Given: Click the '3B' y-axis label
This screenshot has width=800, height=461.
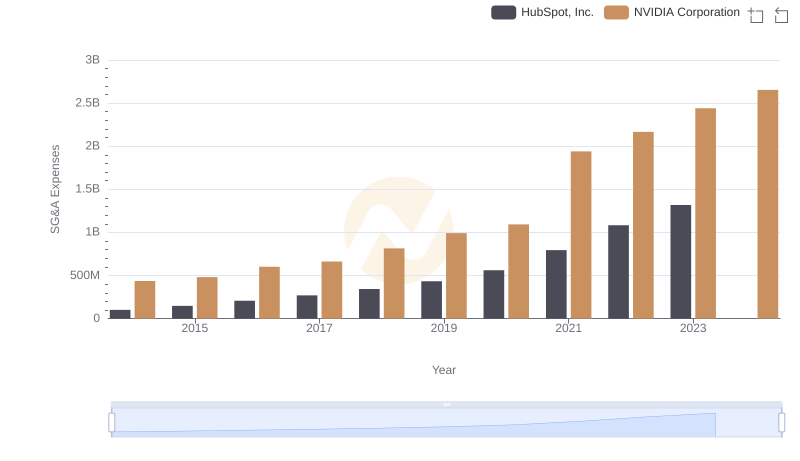Looking at the screenshot, I should coord(93,60).
